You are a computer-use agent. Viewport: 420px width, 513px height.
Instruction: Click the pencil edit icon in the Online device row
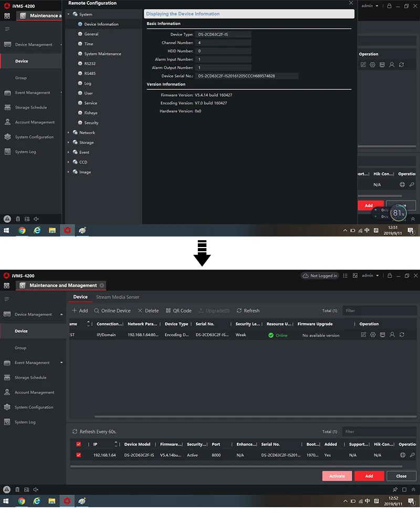(x=363, y=335)
